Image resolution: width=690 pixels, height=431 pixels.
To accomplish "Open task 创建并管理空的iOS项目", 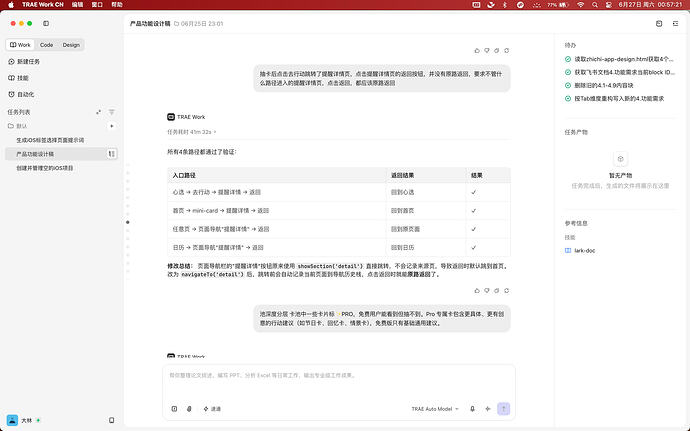I will click(x=45, y=168).
